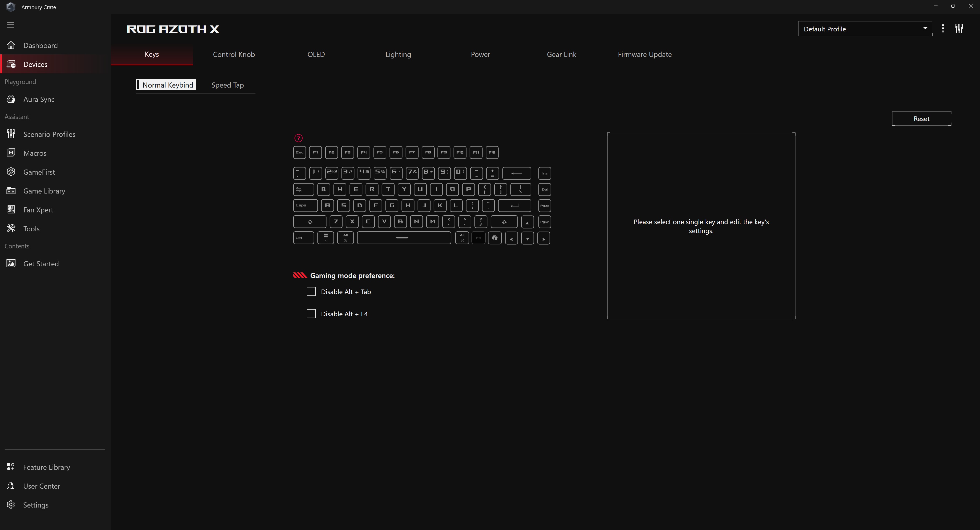Viewport: 980px width, 530px height.
Task: Select the Enter key on the keyboard
Action: click(x=515, y=206)
